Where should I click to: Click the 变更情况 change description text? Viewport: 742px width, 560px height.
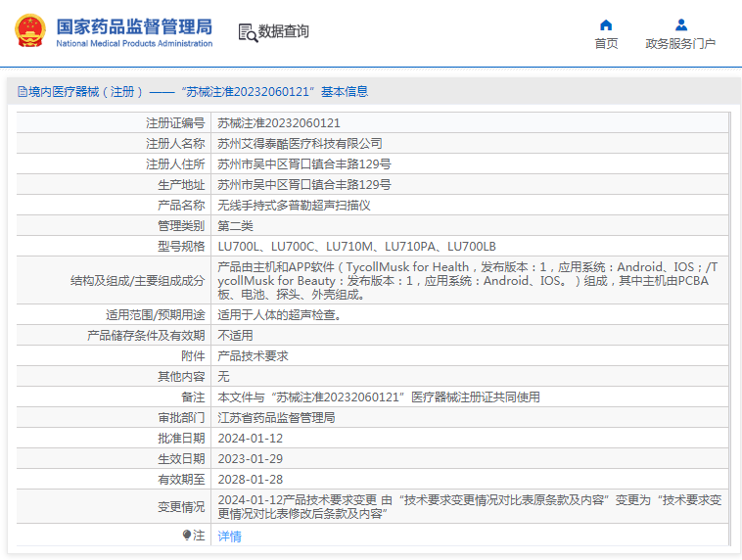click(470, 506)
